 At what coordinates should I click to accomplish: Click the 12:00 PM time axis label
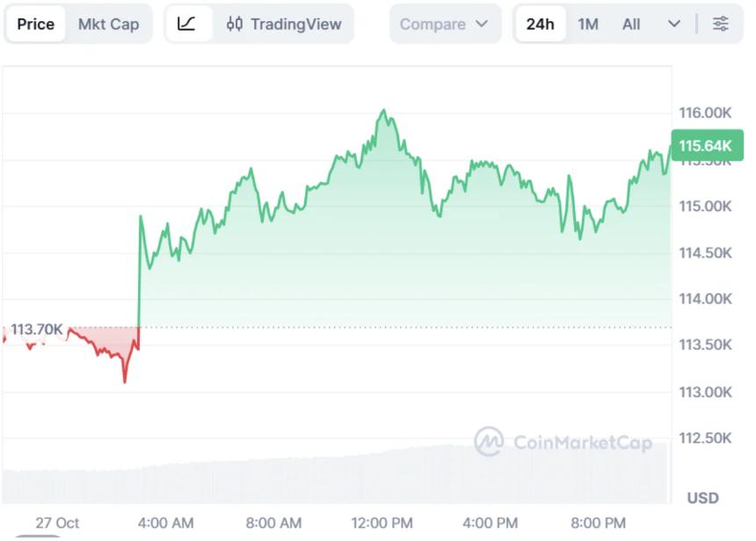tap(382, 523)
